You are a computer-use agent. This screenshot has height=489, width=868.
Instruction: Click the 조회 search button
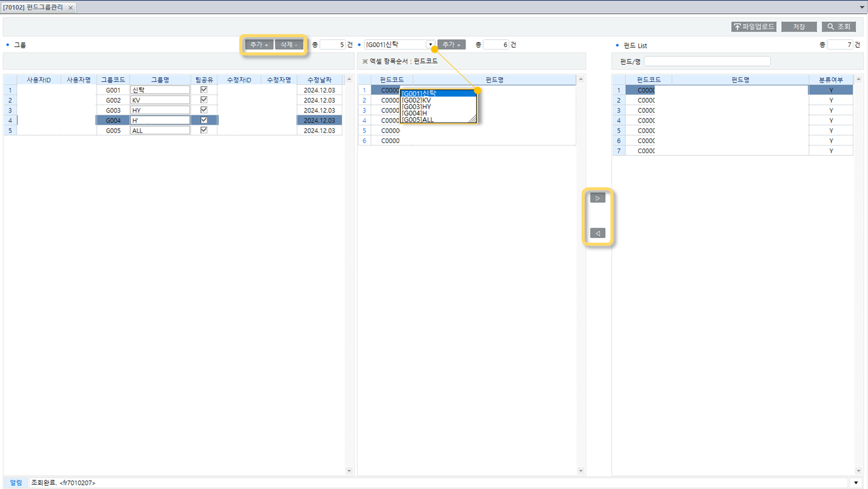tap(839, 27)
